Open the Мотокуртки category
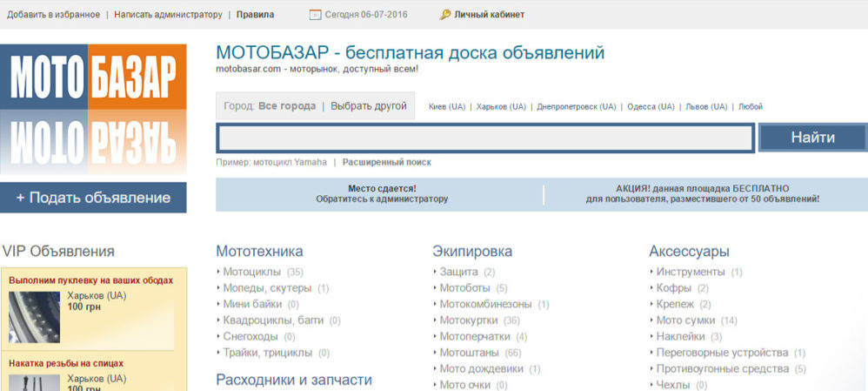The width and height of the screenshot is (868, 391). [x=471, y=320]
